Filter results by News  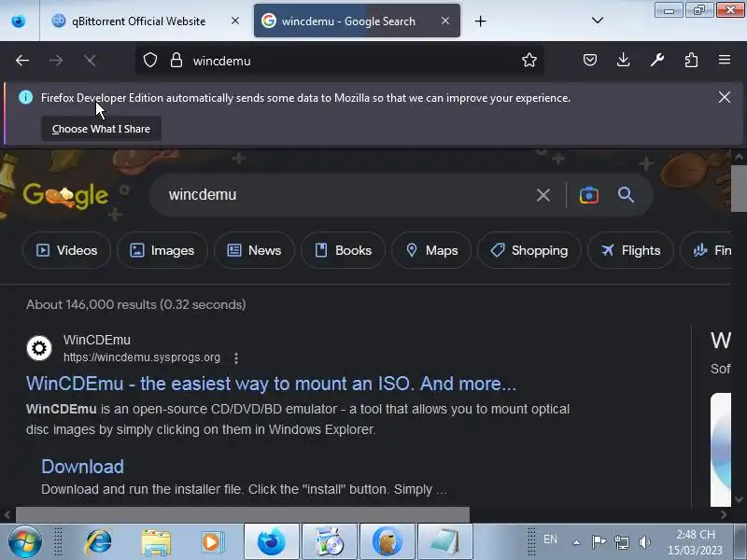(x=254, y=250)
